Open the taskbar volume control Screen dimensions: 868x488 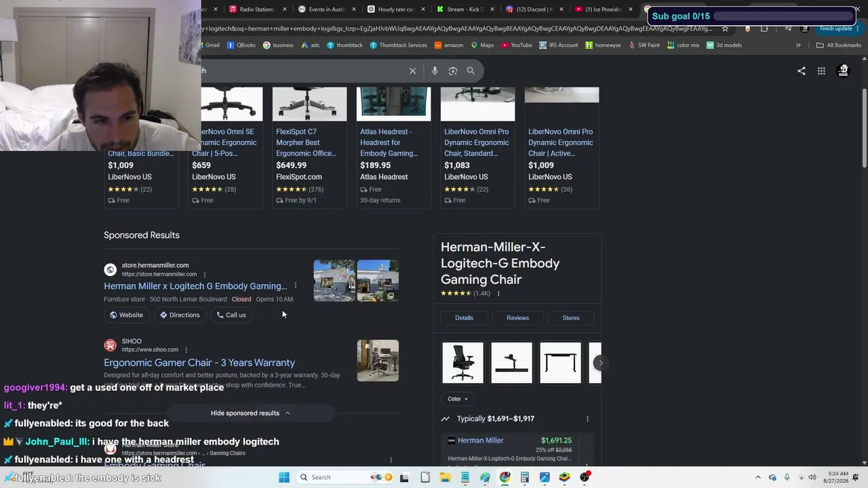pyautogui.click(x=812, y=477)
